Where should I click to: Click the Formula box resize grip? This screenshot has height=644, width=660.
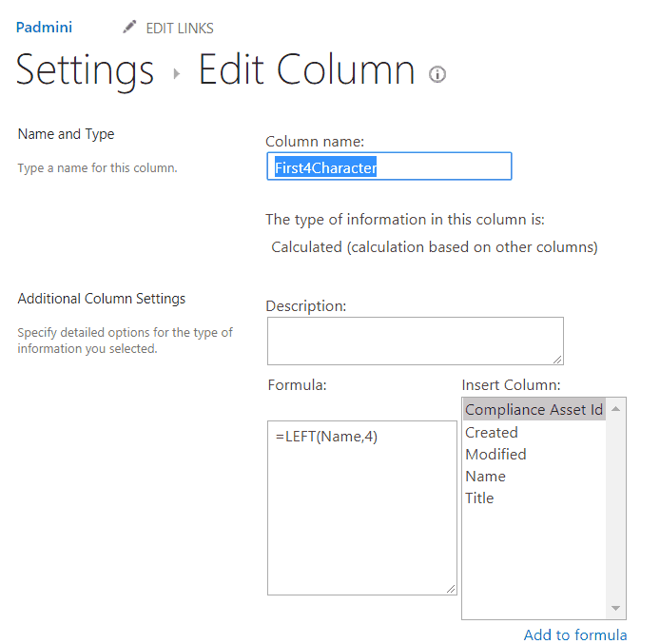[451, 589]
